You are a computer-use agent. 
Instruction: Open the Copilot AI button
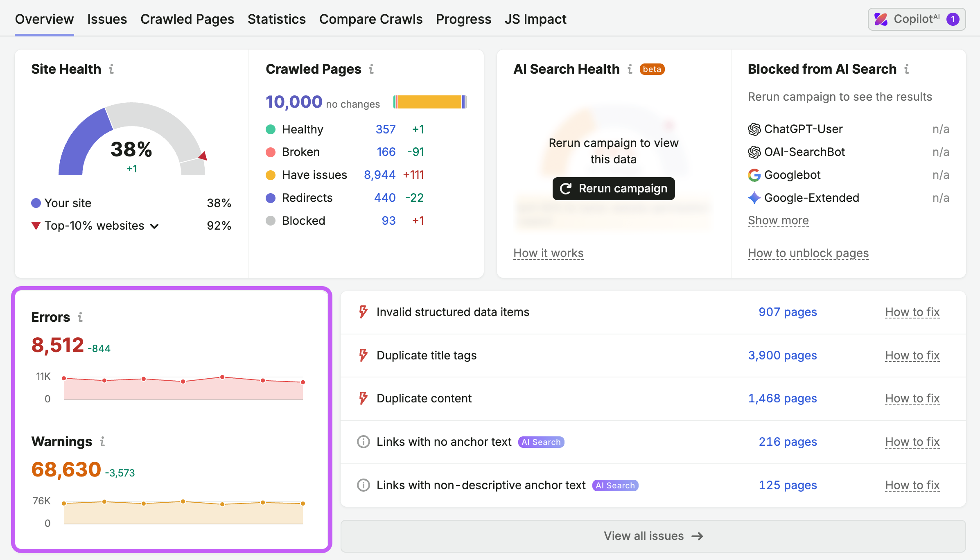coord(917,19)
